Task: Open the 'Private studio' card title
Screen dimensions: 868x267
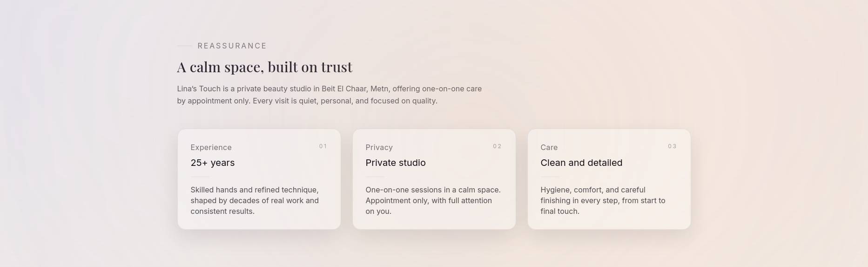Action: 395,163
